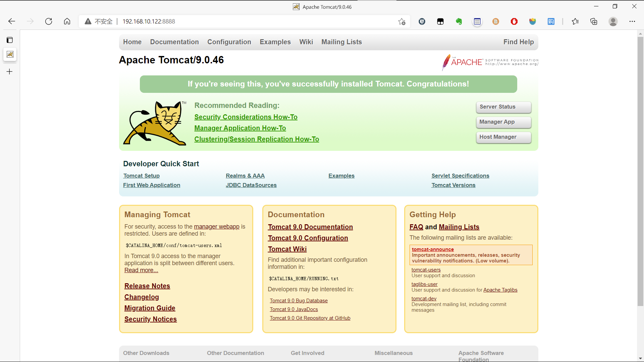
Task: Open the browser home page
Action: (x=67, y=21)
